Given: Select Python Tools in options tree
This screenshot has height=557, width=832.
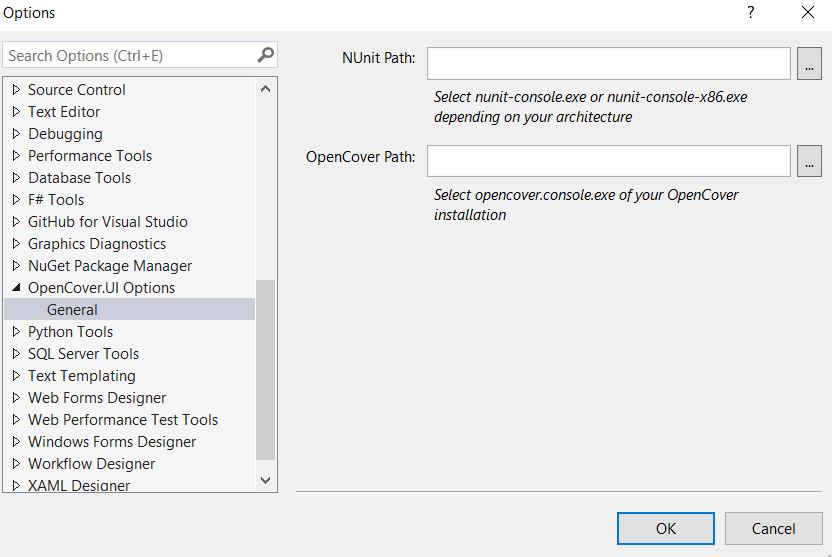Looking at the screenshot, I should [70, 332].
